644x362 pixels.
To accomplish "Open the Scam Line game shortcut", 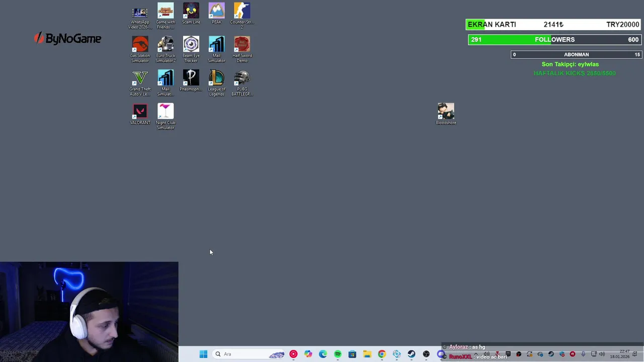I will point(191,14).
